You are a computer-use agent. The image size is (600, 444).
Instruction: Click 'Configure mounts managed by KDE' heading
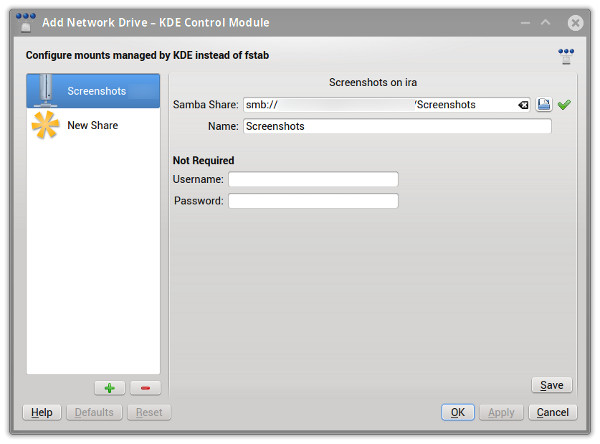pyautogui.click(x=147, y=56)
